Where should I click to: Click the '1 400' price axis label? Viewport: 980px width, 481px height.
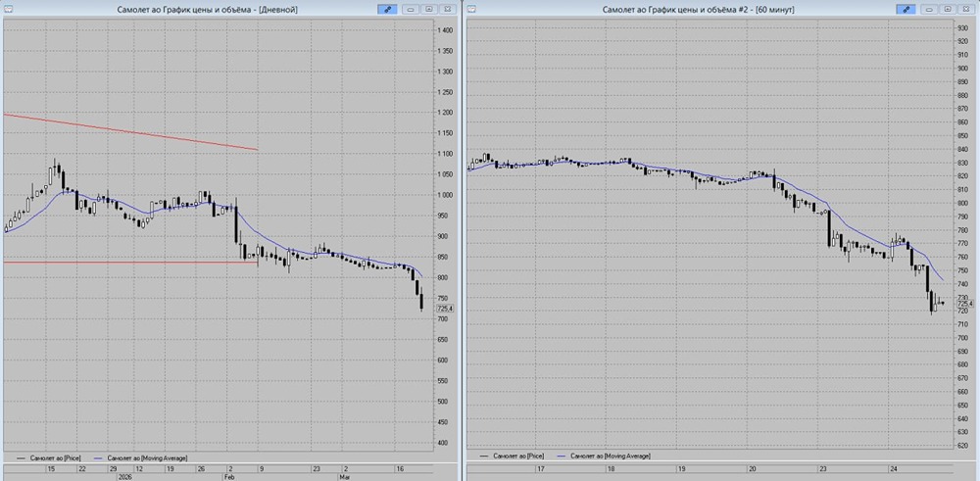(445, 30)
